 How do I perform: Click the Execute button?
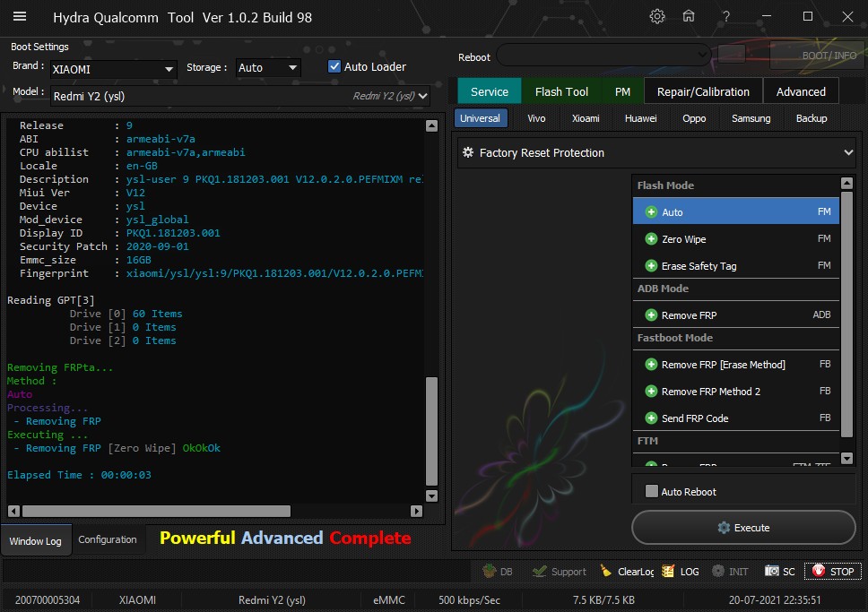(x=743, y=528)
